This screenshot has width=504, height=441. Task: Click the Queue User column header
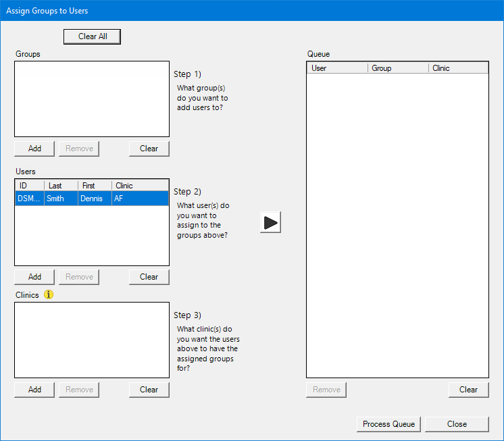(337, 68)
